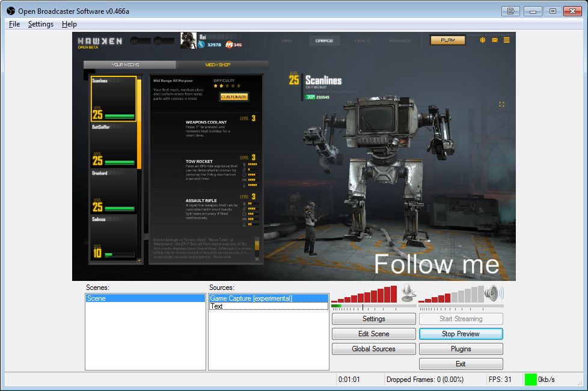Open the Plugins dialog
The height and width of the screenshot is (391, 588).
click(461, 349)
